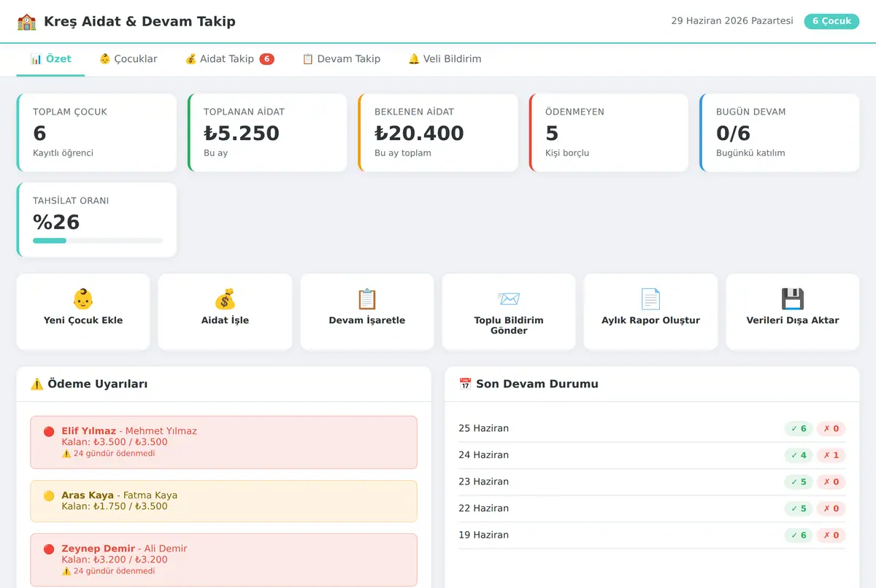Click the floppy disk Verileri Dışa Aktar icon
The width and height of the screenshot is (876, 588).
pyautogui.click(x=793, y=299)
